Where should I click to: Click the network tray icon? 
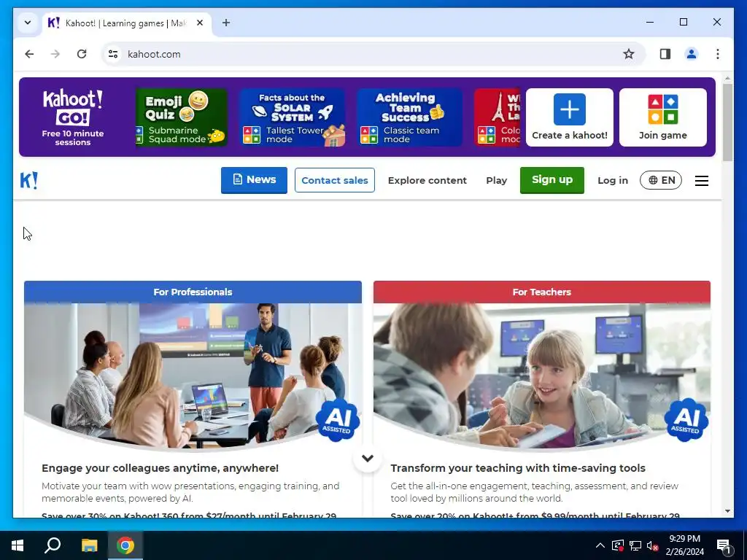(x=635, y=545)
